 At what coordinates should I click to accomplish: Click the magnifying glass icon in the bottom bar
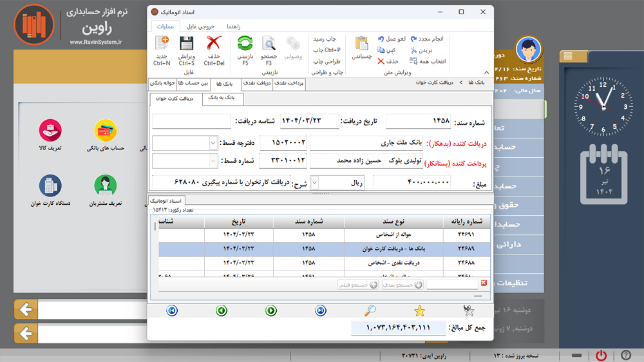[370, 311]
